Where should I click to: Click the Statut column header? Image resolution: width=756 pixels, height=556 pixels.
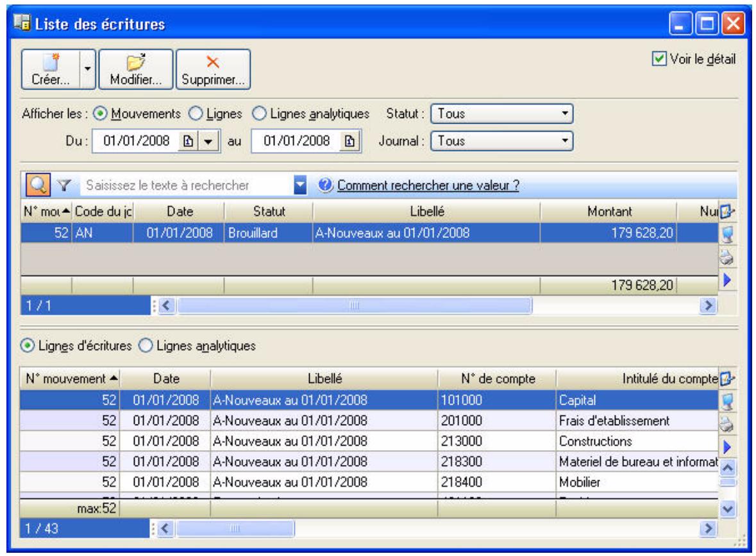click(x=269, y=211)
